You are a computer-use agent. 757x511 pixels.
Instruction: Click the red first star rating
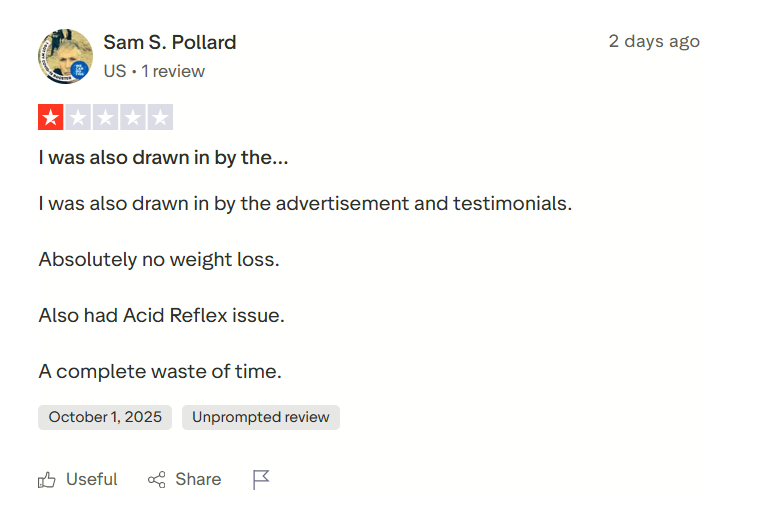click(51, 118)
